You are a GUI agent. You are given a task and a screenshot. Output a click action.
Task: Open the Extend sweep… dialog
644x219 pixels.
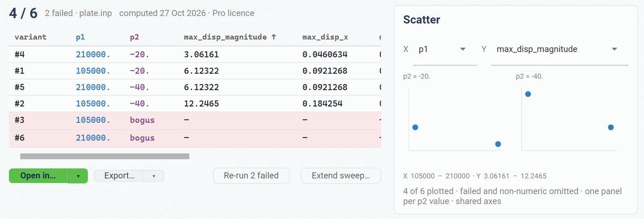[x=341, y=175]
